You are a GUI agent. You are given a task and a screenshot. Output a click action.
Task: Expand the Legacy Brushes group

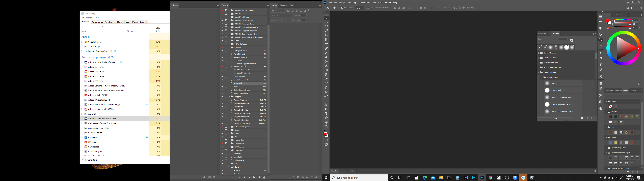pos(539,72)
